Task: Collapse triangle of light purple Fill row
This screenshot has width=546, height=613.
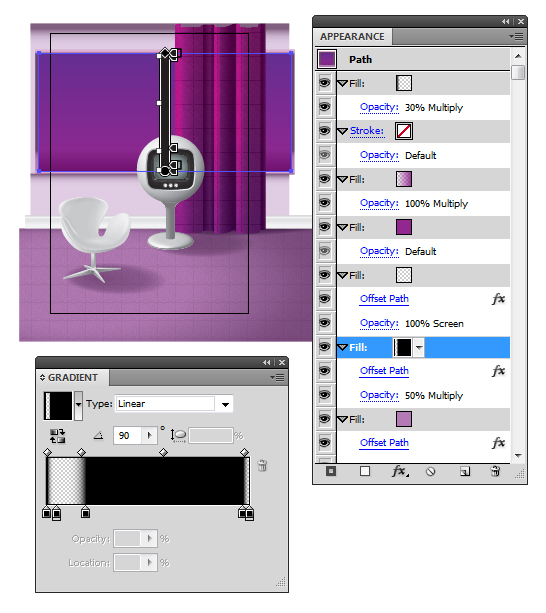Action: pyautogui.click(x=343, y=419)
